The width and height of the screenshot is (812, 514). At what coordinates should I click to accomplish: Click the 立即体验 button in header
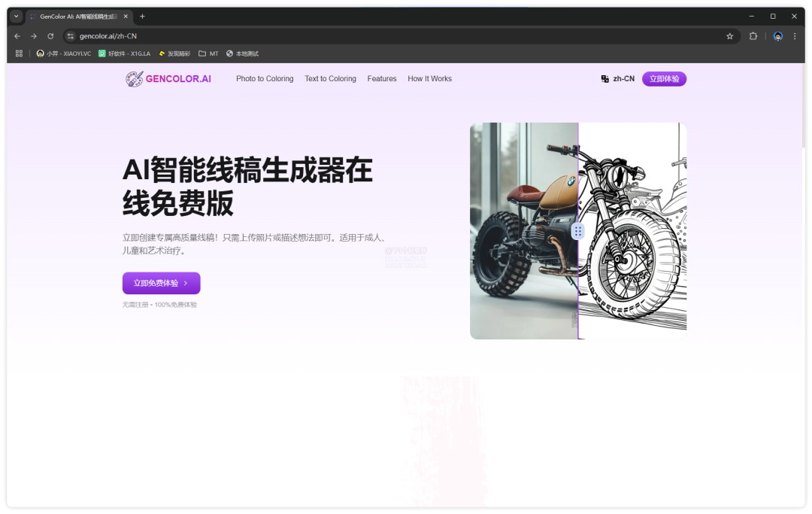point(664,79)
